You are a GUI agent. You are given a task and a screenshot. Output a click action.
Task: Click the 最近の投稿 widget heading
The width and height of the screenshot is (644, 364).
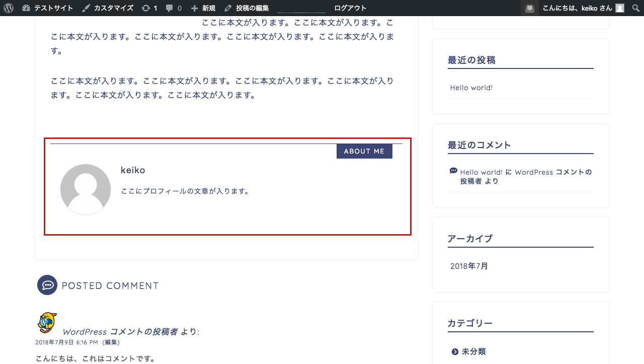pos(471,60)
